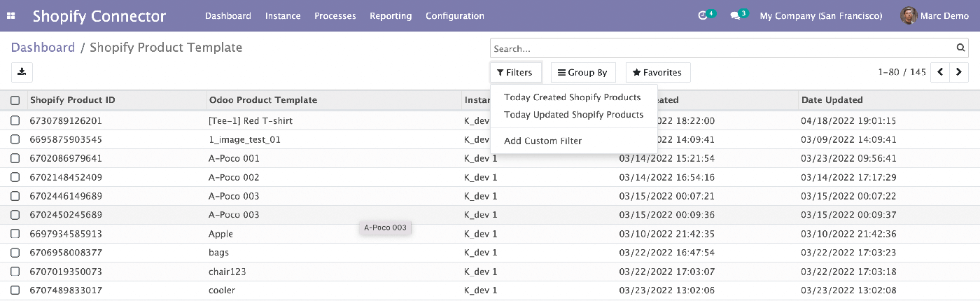Open the Instance menu

(283, 15)
